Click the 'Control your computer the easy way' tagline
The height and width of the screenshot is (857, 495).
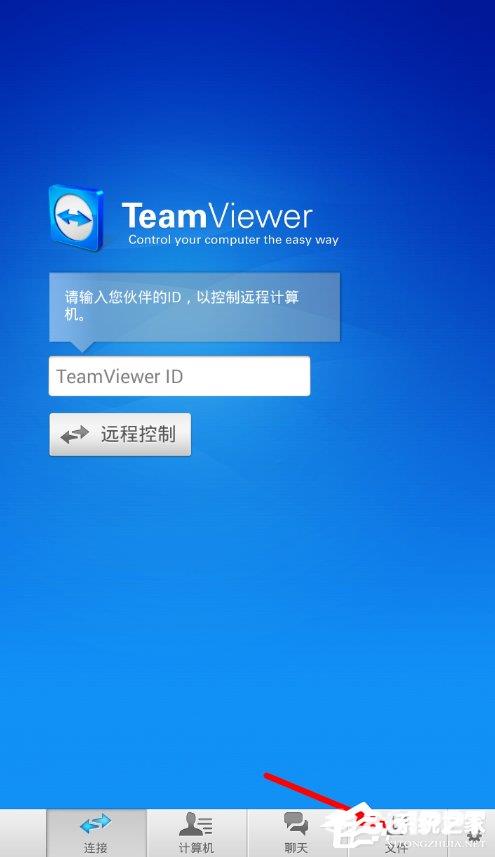(x=233, y=240)
